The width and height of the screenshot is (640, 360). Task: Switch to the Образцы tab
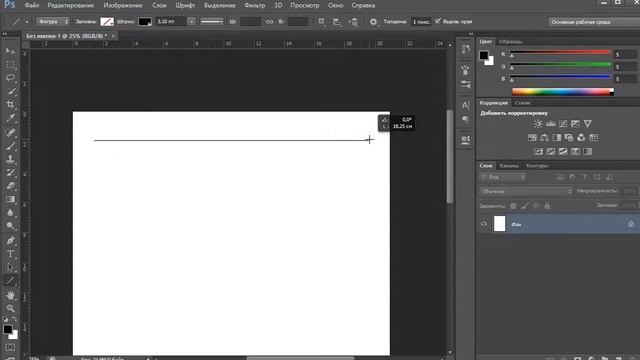(x=511, y=42)
